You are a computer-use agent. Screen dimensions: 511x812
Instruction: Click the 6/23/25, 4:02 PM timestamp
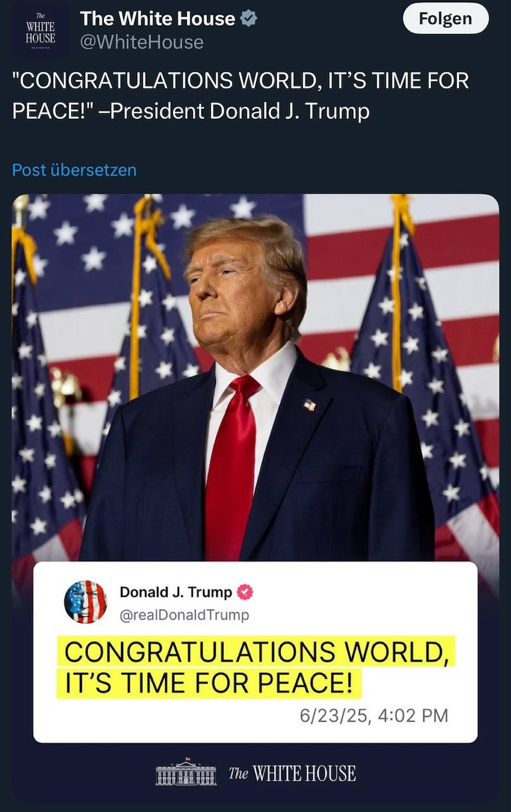click(x=373, y=715)
